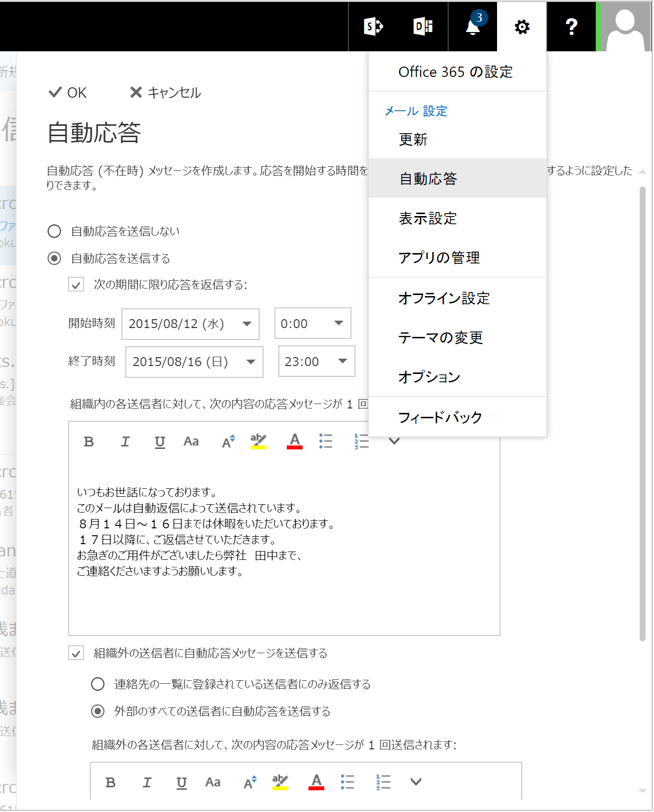Choose 更新 from settings menu
This screenshot has height=812, width=654.
[458, 140]
